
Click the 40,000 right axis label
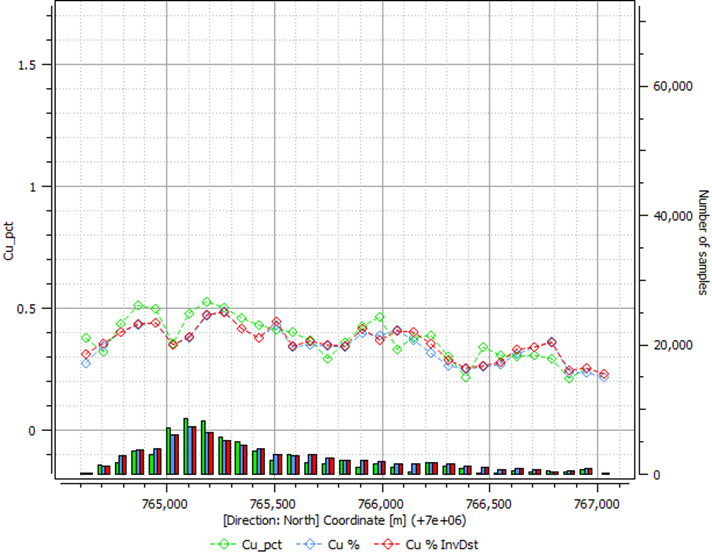(673, 216)
